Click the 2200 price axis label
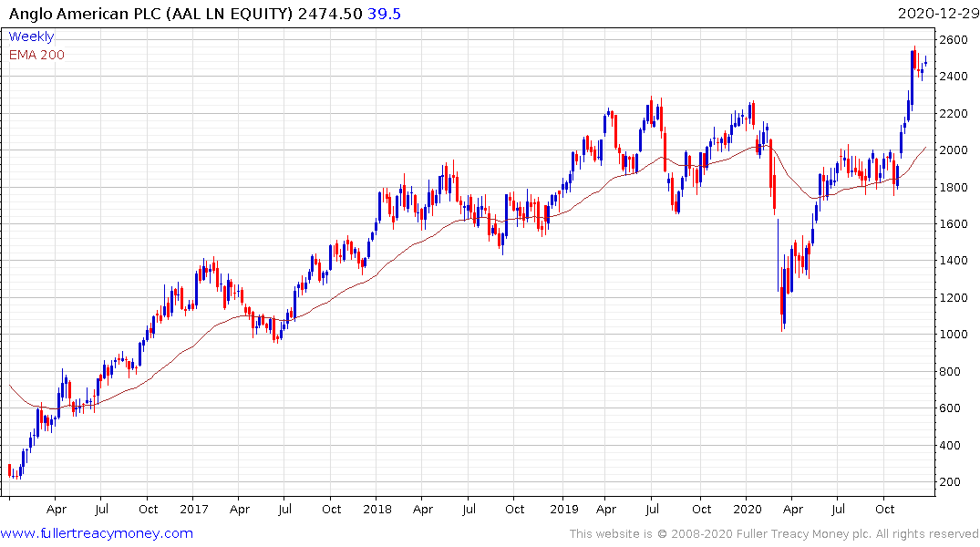This screenshot has height=547, width=980. click(x=954, y=114)
